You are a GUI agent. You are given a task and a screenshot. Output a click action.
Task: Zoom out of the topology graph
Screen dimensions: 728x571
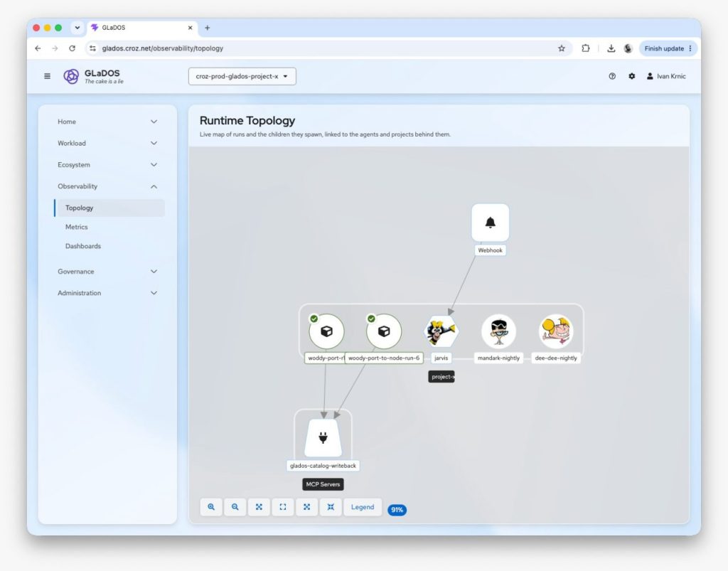click(235, 507)
